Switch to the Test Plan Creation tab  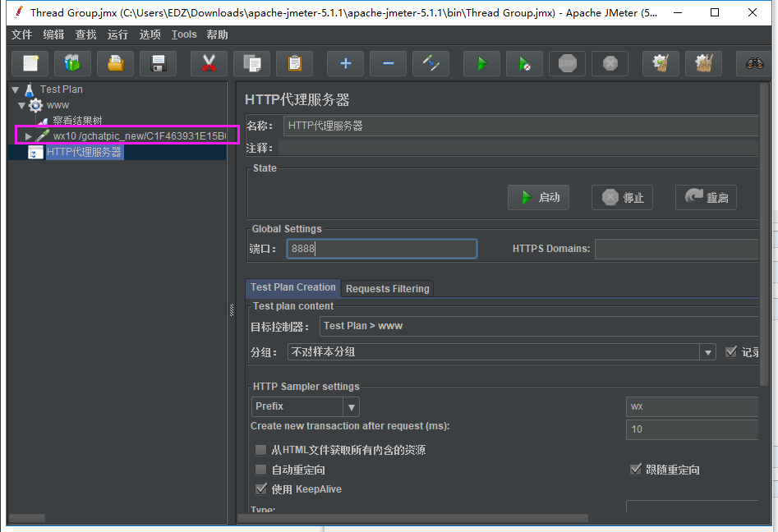pos(292,287)
